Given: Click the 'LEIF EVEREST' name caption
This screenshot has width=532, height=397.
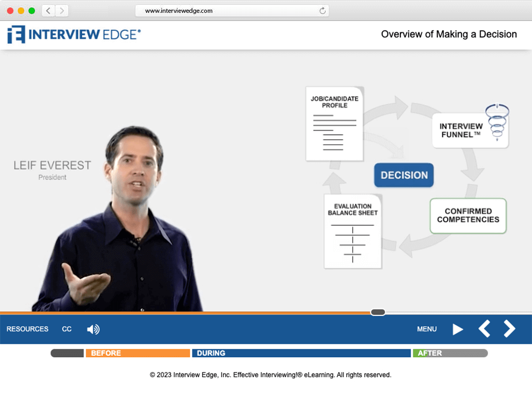Looking at the screenshot, I should click(52, 165).
